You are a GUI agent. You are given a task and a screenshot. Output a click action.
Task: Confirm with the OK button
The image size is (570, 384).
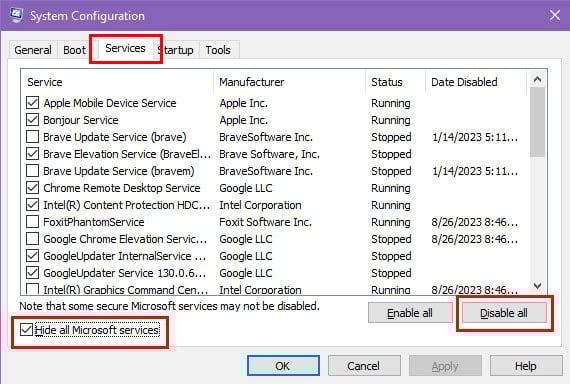pyautogui.click(x=283, y=366)
